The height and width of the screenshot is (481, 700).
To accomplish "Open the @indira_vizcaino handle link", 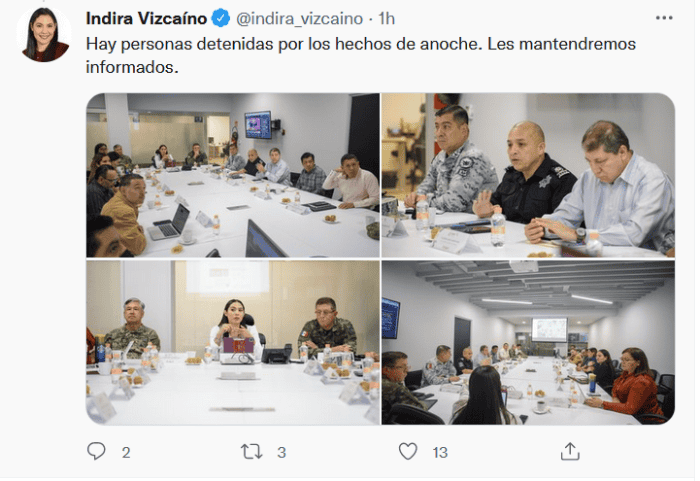I will tap(299, 19).
